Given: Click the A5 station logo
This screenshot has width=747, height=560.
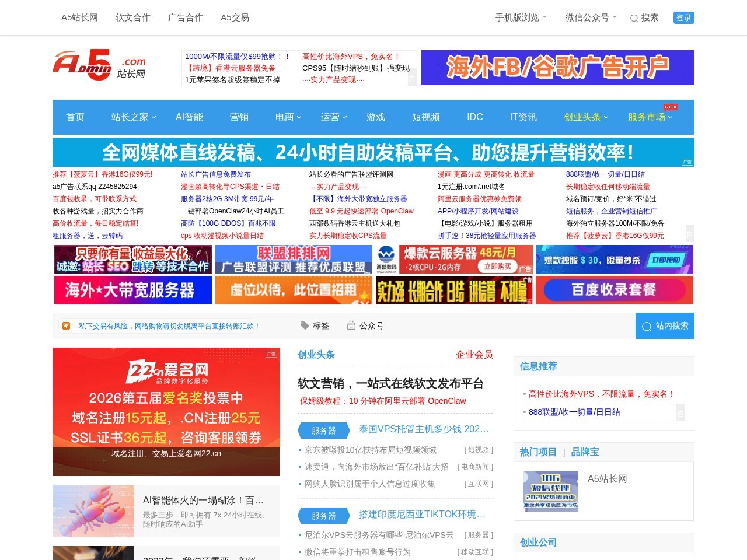Looking at the screenshot, I should point(99,65).
